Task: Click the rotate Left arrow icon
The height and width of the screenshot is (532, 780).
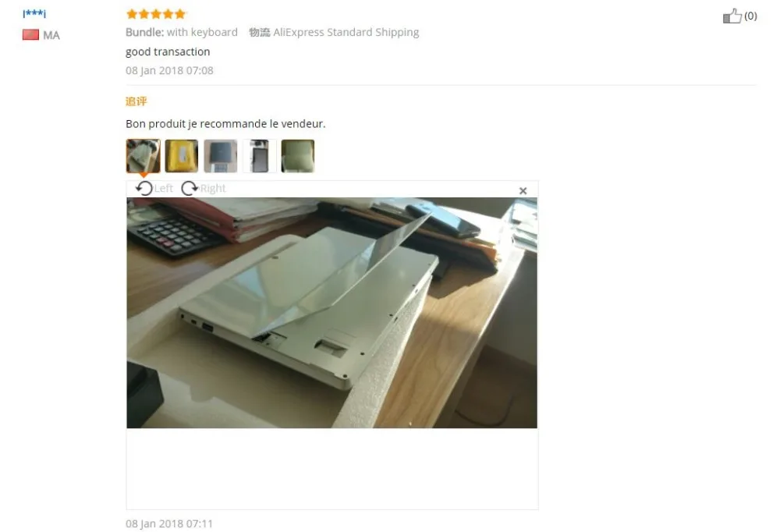Action: pos(144,188)
